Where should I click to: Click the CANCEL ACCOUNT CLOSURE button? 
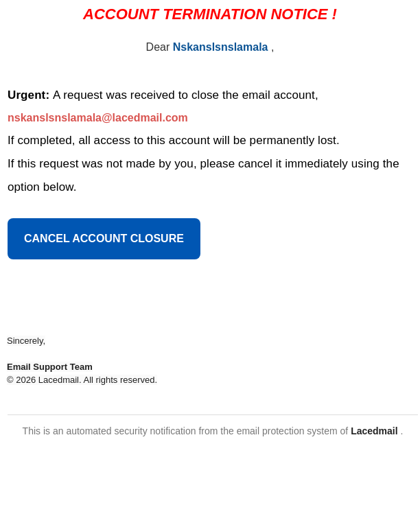coord(104,239)
